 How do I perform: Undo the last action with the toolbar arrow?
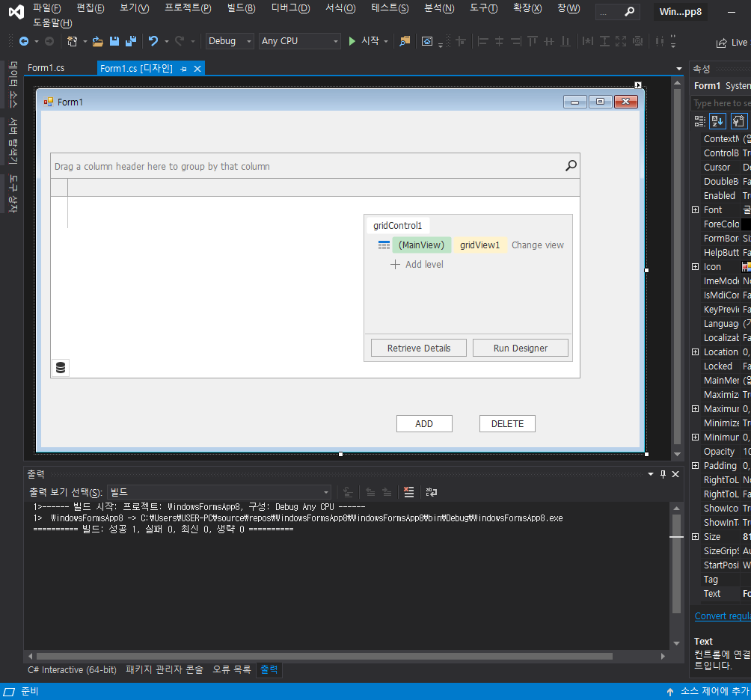click(153, 41)
